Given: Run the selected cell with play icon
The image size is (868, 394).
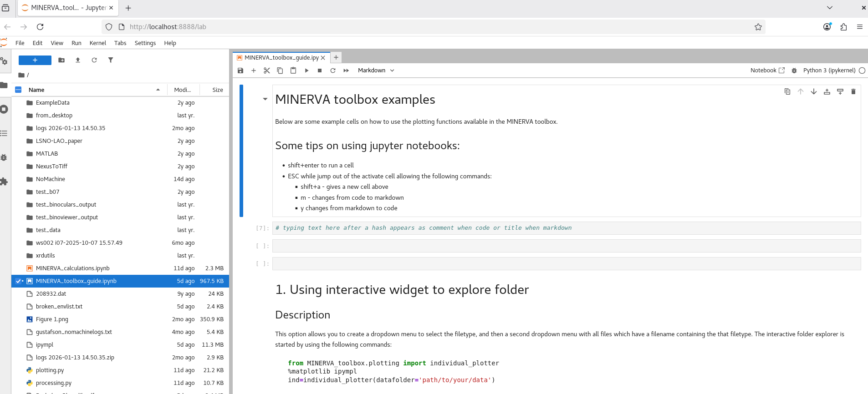Looking at the screenshot, I should 306,71.
